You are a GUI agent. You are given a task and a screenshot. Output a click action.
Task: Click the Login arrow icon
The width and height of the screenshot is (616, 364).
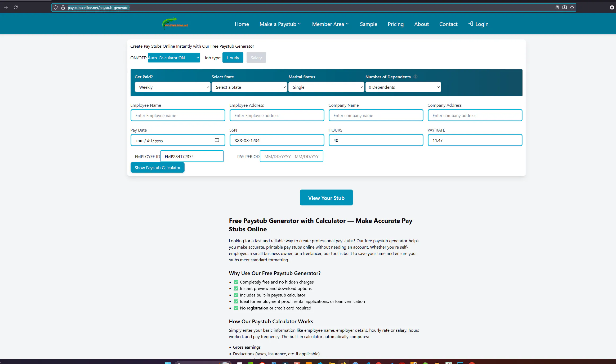click(471, 24)
